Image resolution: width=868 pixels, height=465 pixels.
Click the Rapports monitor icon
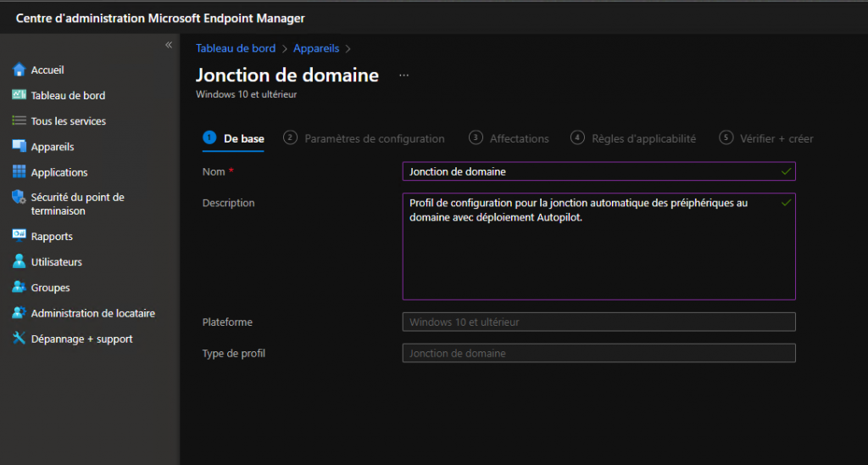tap(19, 236)
